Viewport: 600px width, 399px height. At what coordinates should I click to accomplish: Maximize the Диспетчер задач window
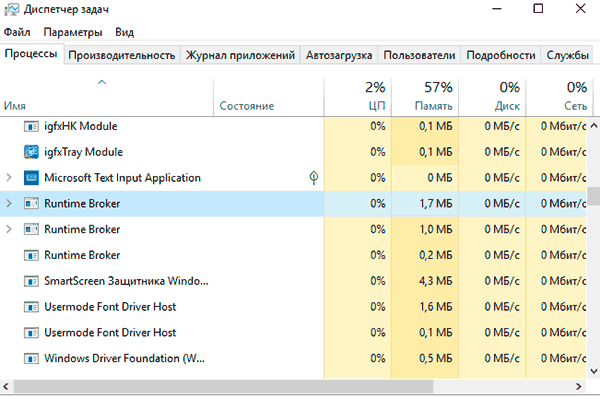click(x=538, y=8)
